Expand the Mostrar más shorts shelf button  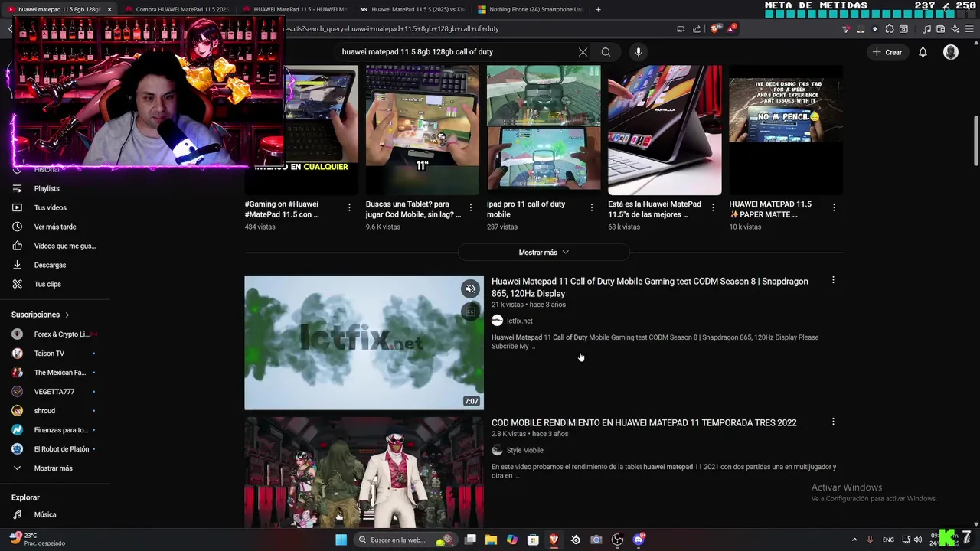click(544, 253)
